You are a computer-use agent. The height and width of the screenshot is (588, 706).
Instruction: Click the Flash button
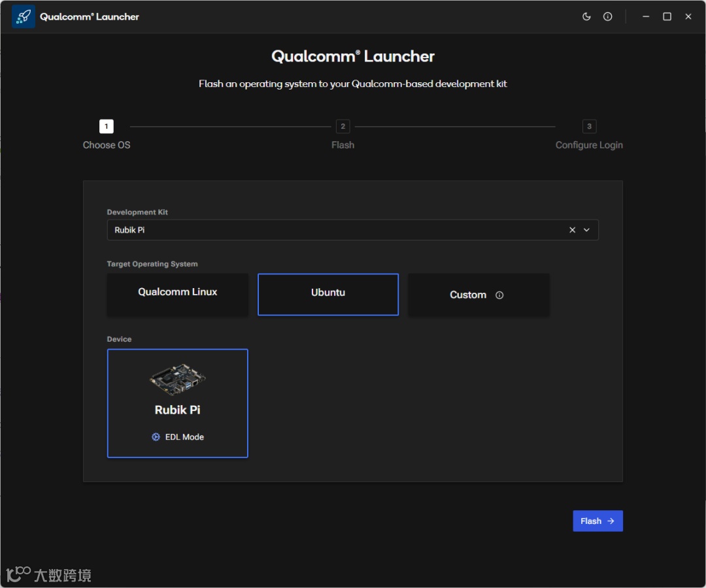pyautogui.click(x=597, y=521)
